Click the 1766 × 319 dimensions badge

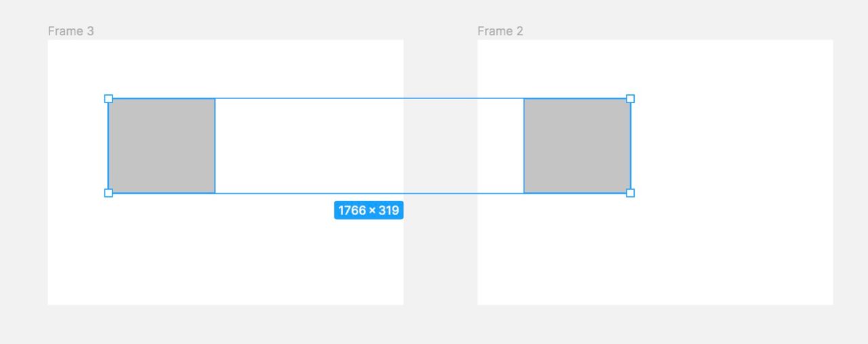click(x=369, y=210)
